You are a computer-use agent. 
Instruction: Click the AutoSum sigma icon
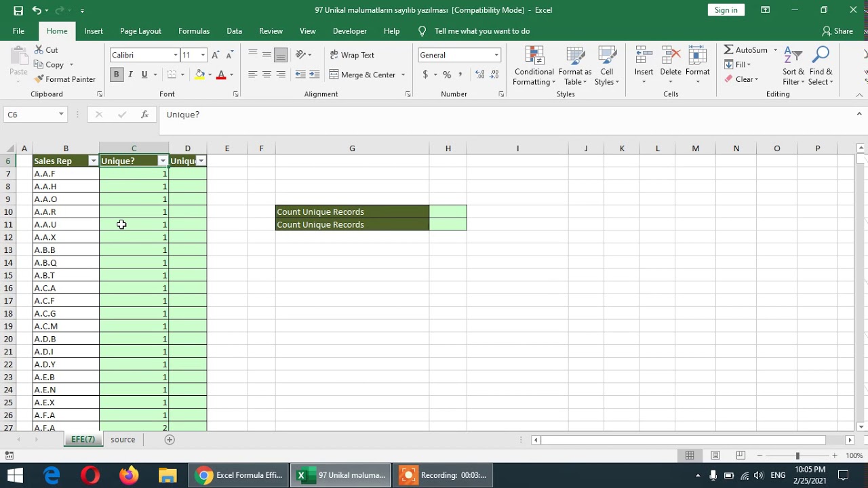[728, 49]
